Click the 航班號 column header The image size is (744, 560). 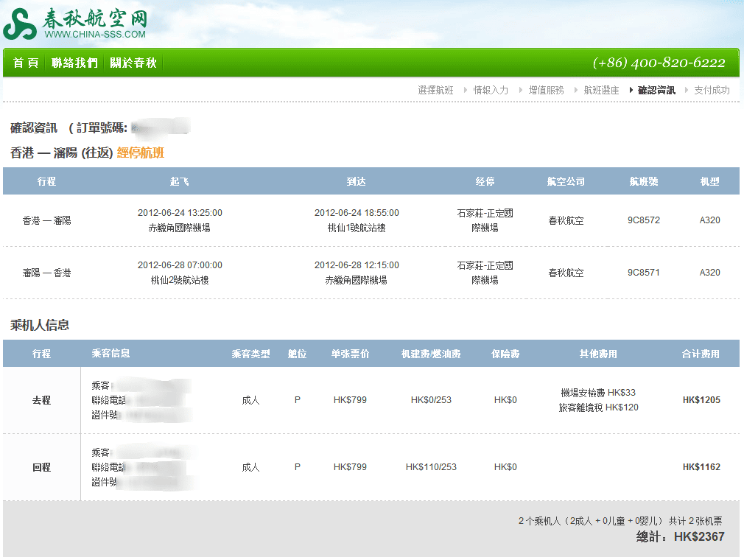644,181
